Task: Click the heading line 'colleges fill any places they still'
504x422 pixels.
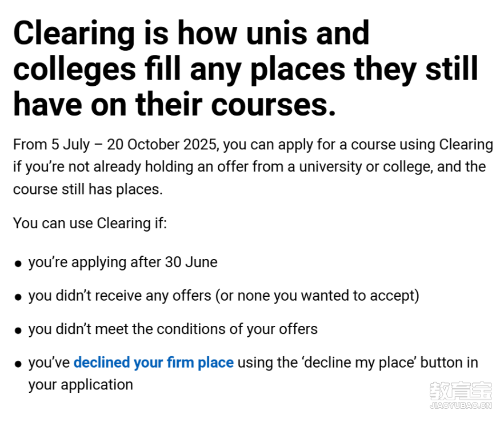Action: pyautogui.click(x=246, y=69)
